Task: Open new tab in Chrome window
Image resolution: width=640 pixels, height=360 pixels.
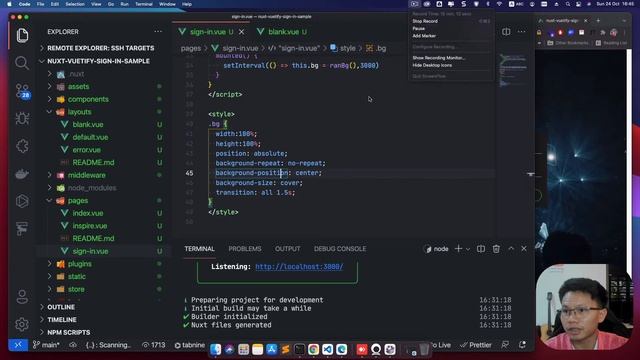Action: 598,20
